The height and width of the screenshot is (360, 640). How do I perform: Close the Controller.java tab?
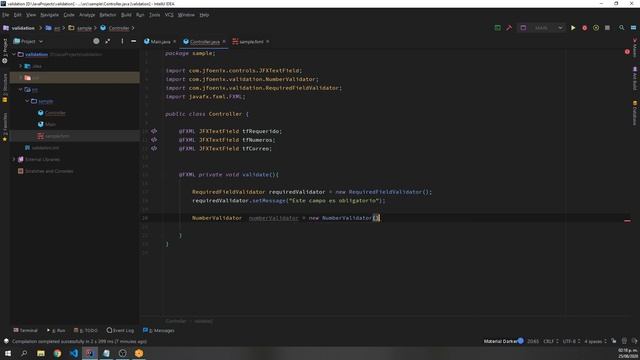pos(224,42)
